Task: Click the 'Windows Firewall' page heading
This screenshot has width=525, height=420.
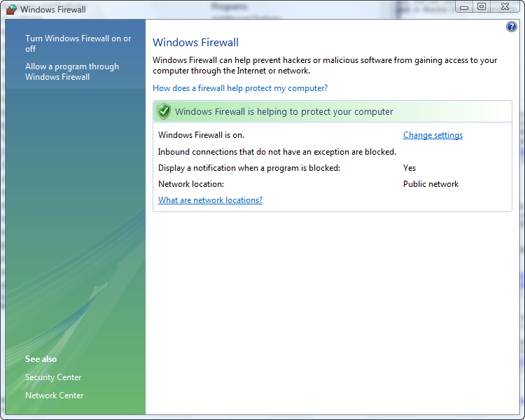Action: (x=195, y=43)
